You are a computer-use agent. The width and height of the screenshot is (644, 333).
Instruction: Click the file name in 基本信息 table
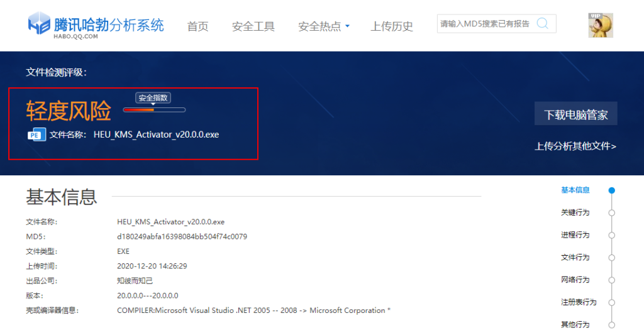point(171,222)
